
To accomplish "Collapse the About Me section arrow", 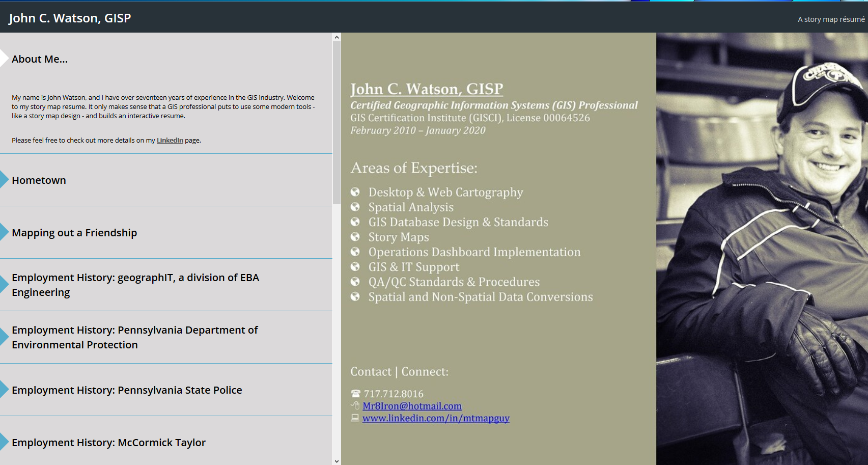I will (x=3, y=58).
